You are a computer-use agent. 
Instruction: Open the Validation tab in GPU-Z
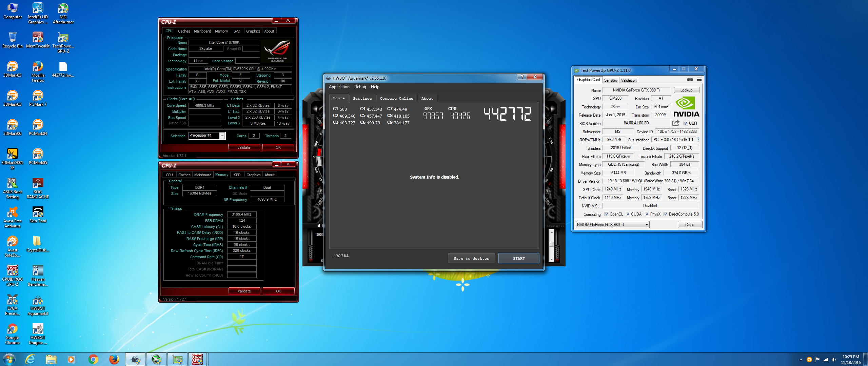tap(629, 80)
